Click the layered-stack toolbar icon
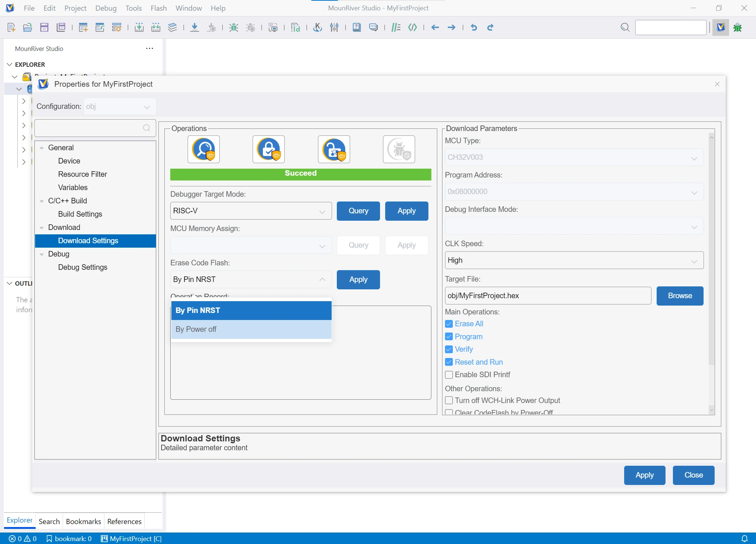The width and height of the screenshot is (756, 544). click(x=172, y=27)
